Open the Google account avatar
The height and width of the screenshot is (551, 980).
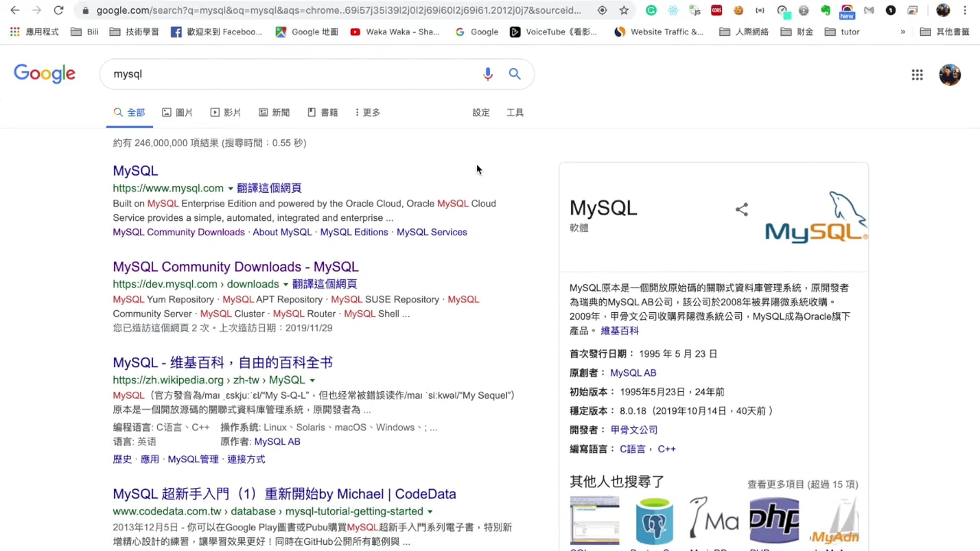pos(949,75)
